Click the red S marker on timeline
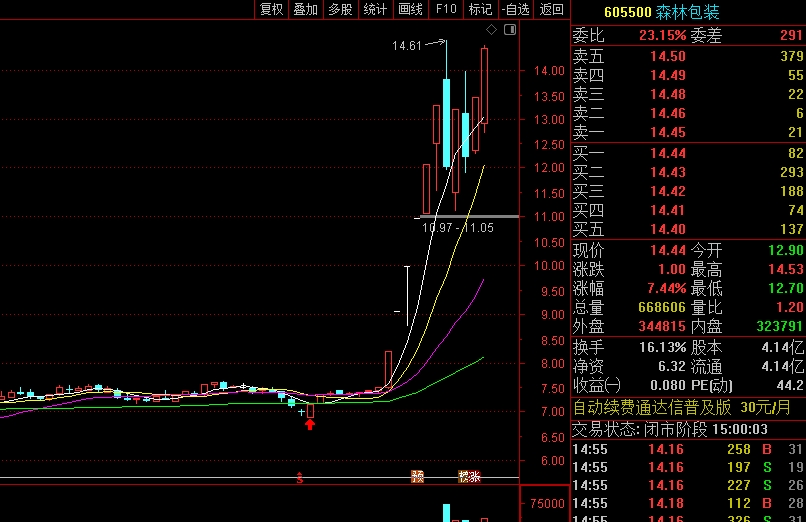Screen dimensions: 806x522 (x=300, y=478)
